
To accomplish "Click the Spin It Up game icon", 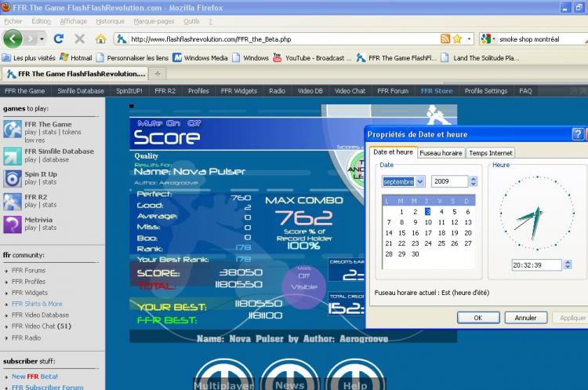I will (x=13, y=178).
